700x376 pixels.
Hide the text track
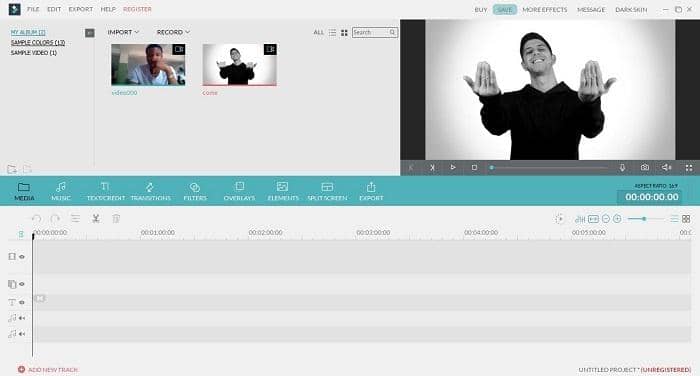[22, 302]
